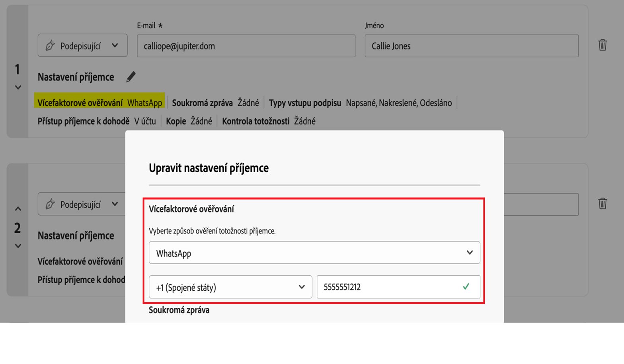Open Podepisující role dropdown for recipient 2
The width and height of the screenshot is (624, 364).
(83, 204)
